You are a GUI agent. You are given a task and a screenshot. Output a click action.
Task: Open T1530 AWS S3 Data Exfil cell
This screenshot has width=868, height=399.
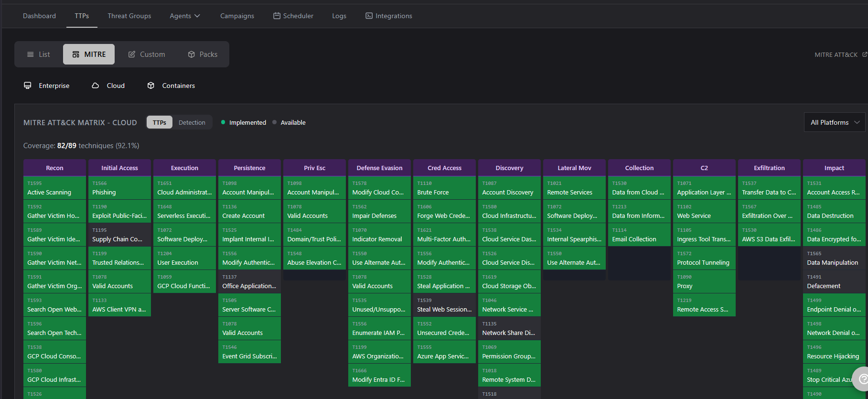tap(769, 235)
